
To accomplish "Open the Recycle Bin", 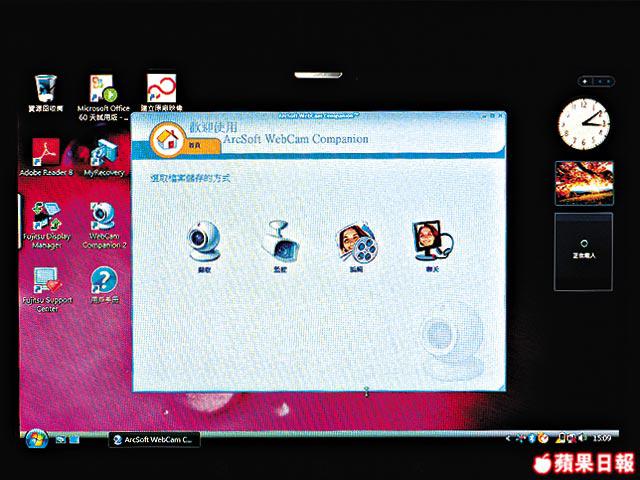I will (x=46, y=88).
